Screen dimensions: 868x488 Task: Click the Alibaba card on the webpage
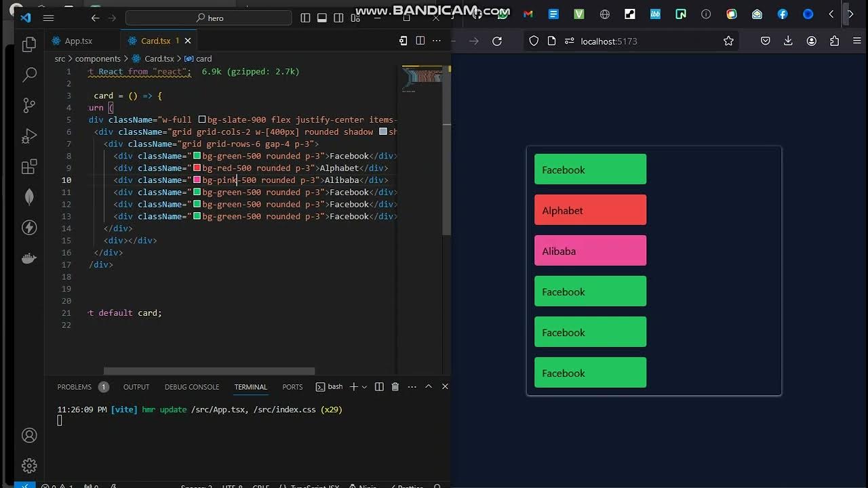590,251
